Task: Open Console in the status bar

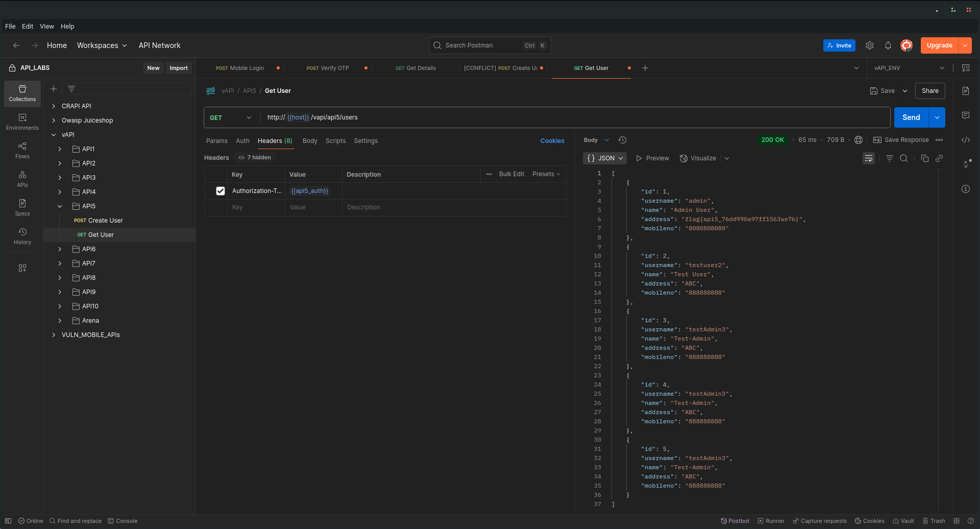Action: coord(122,521)
